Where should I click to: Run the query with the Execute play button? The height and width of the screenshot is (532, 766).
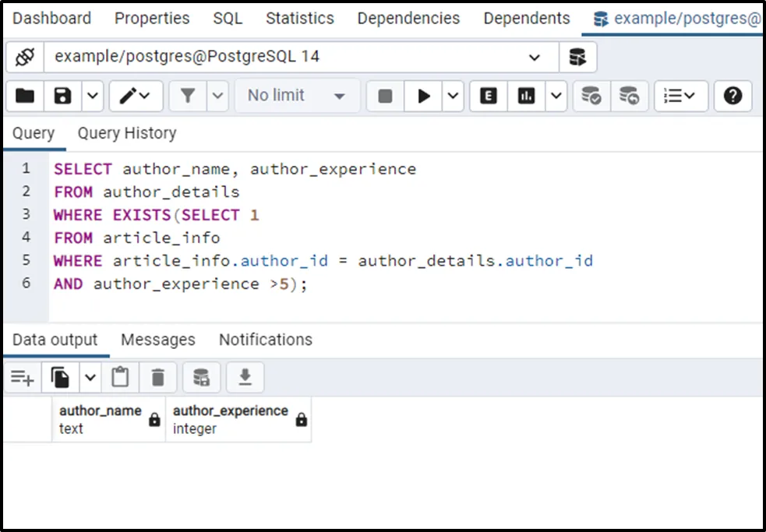click(x=424, y=96)
